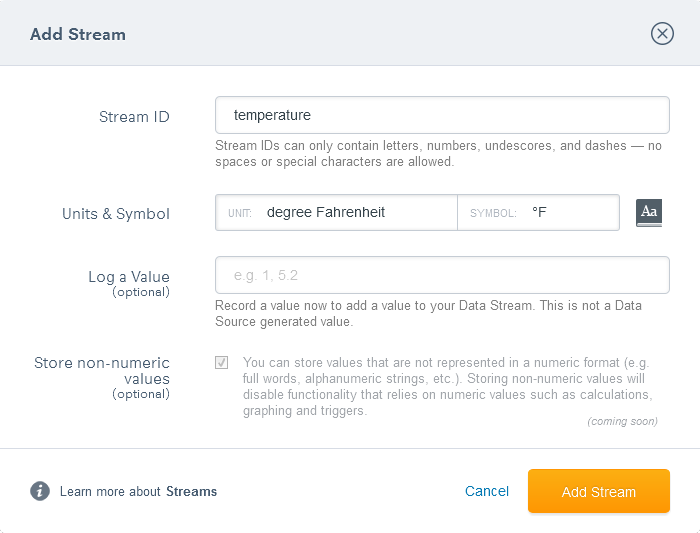Open the Streams help link
Screen dimensions: 700x533
(191, 491)
